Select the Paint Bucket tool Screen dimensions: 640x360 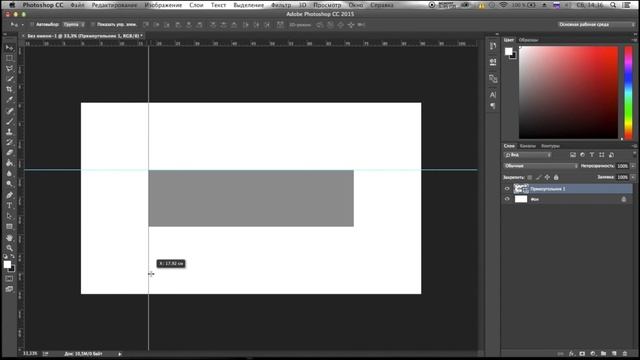click(9, 163)
